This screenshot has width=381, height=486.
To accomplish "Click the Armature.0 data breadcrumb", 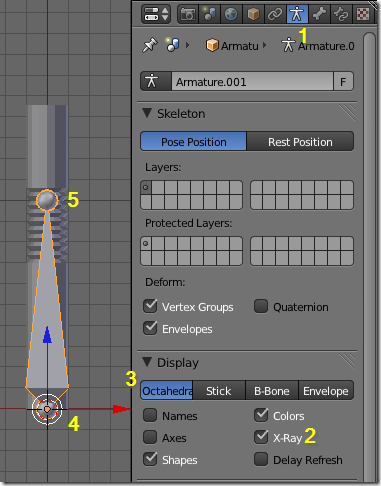I will click(x=318, y=46).
